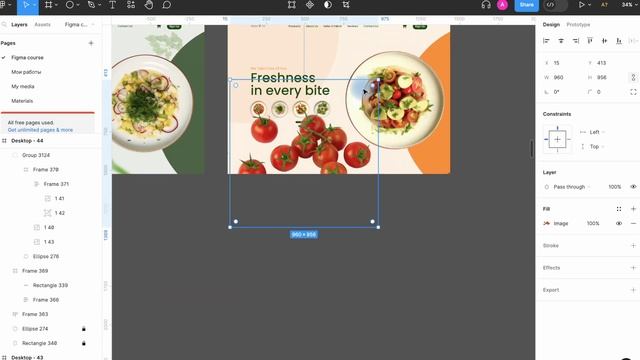Switch to Assets tab
The width and height of the screenshot is (640, 360).
click(42, 24)
